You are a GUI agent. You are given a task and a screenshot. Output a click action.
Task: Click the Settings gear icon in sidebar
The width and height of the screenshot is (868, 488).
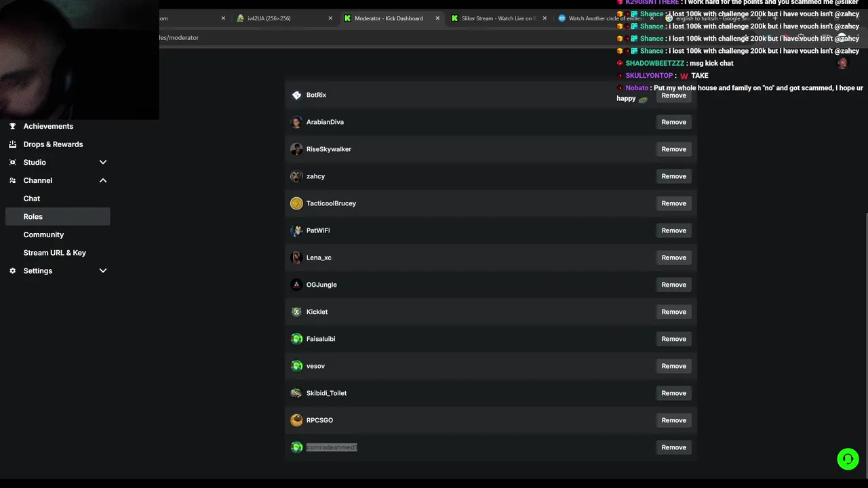(x=12, y=271)
